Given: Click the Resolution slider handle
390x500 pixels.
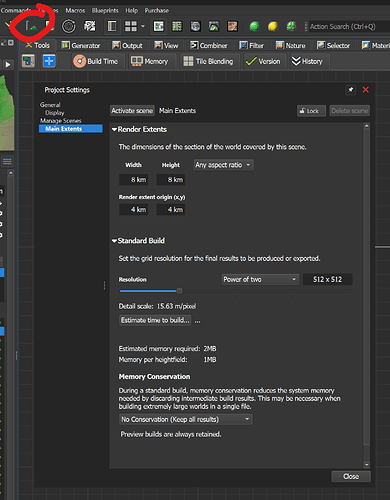Looking at the screenshot, I should pyautogui.click(x=179, y=291).
